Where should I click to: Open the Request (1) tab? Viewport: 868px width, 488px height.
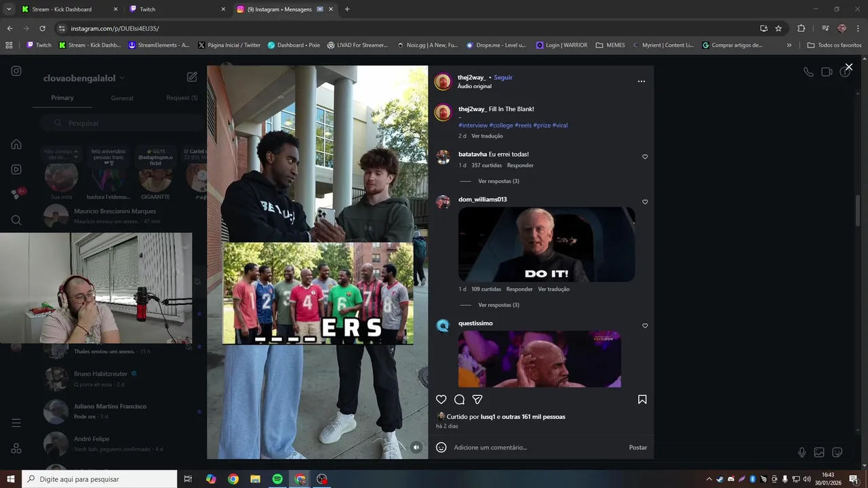click(182, 98)
